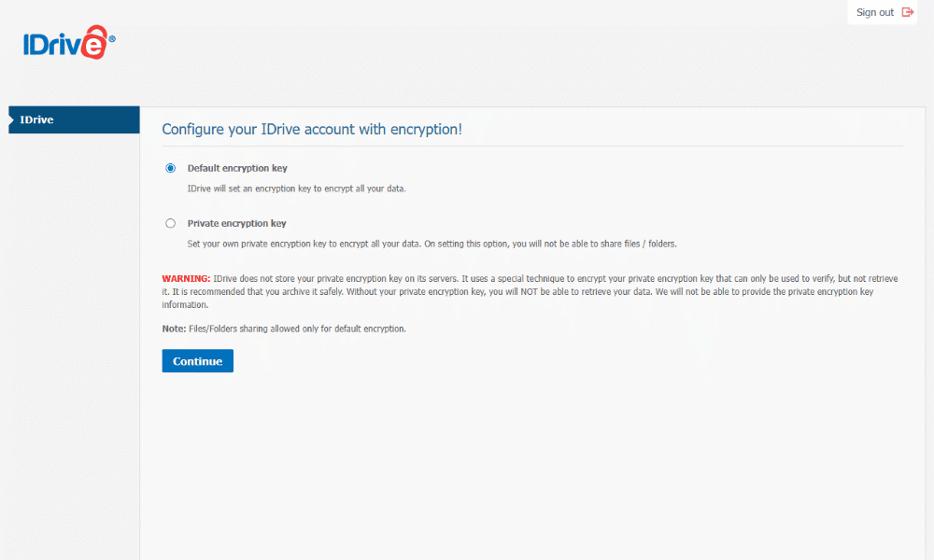Click the Note: label about file sharing

[174, 329]
